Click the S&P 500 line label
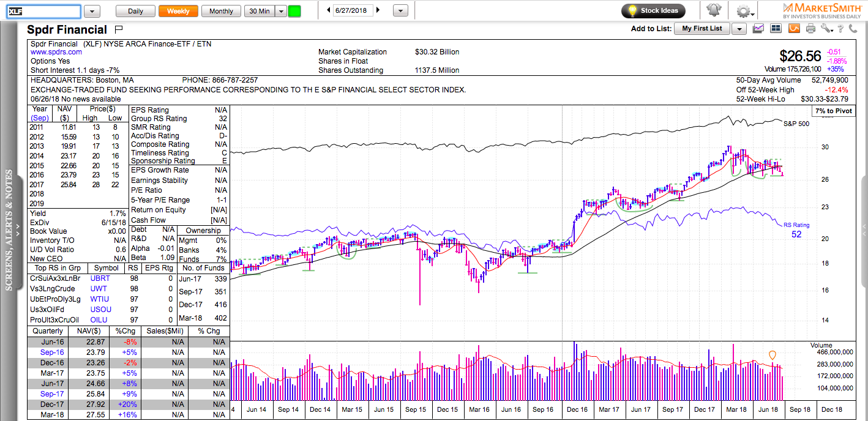868x421 pixels. [x=796, y=124]
